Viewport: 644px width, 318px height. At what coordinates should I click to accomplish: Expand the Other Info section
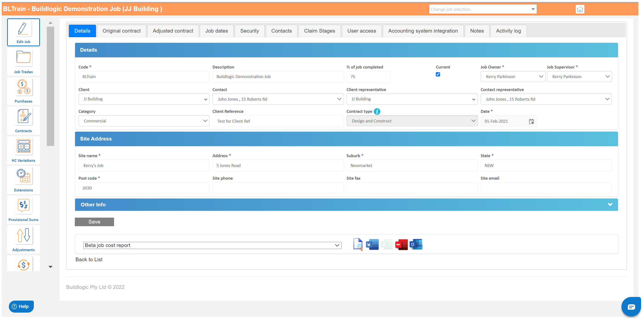[x=610, y=205]
